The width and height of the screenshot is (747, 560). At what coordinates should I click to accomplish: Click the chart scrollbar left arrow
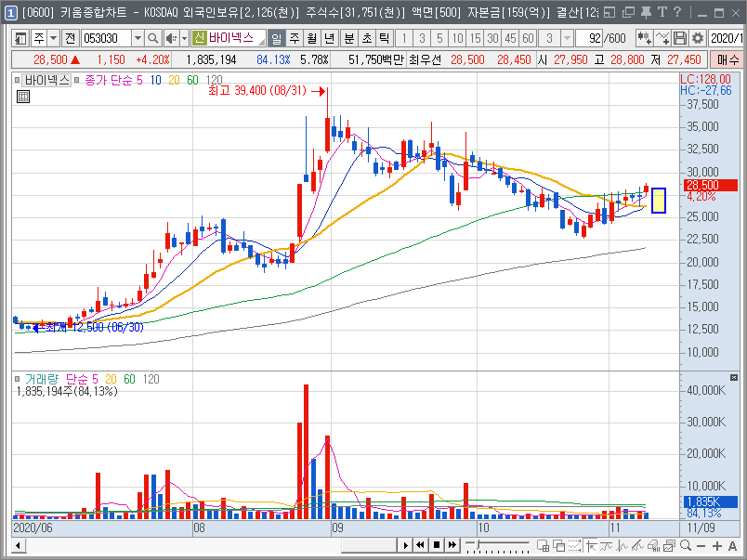click(x=18, y=545)
